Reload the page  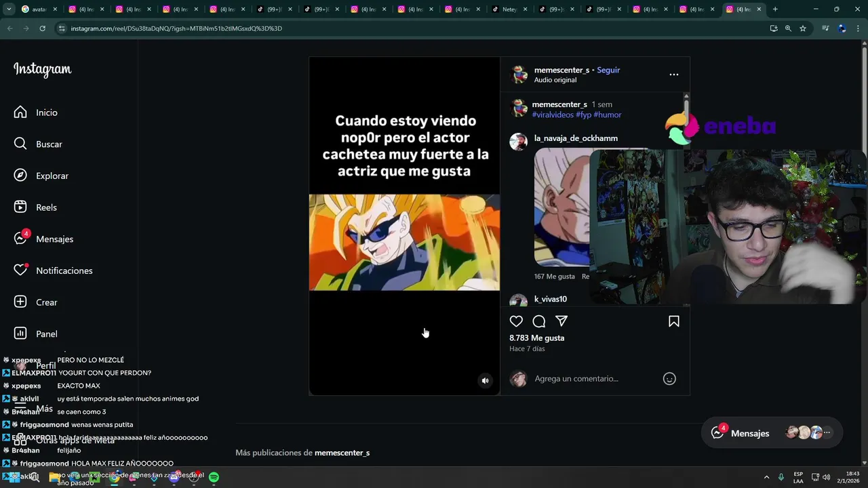[x=42, y=28]
